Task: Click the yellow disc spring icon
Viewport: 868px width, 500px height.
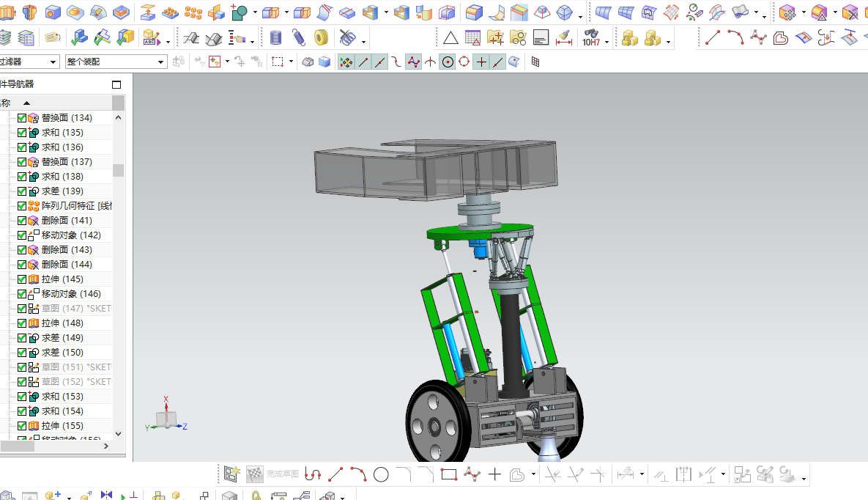Action: (321, 37)
